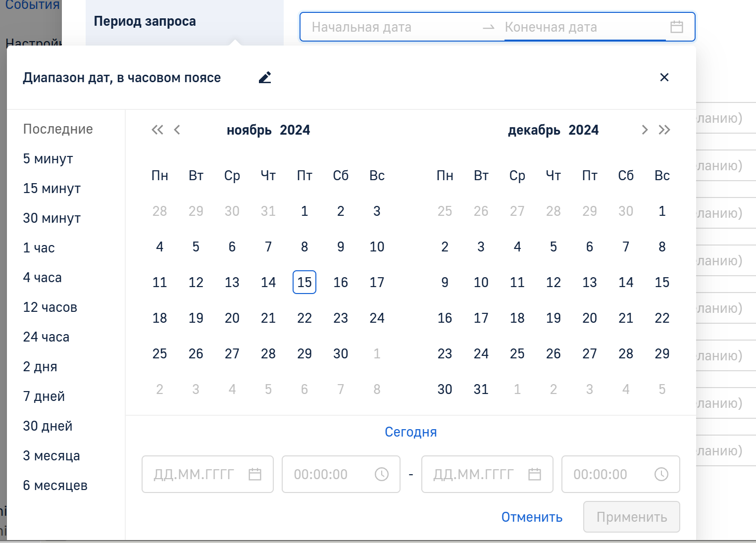Go to next month arrow
This screenshot has width=756, height=543.
pos(644,130)
